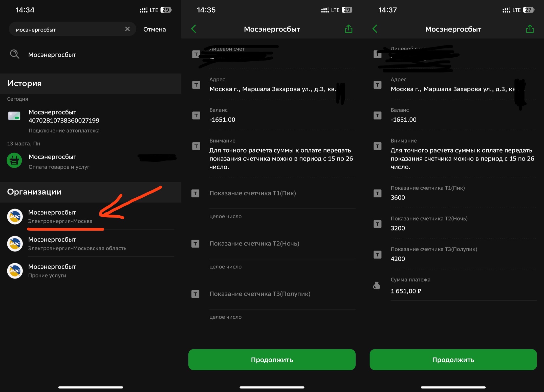The width and height of the screenshot is (544, 392).
Task: Tap the История section header
Action: [x=24, y=83]
